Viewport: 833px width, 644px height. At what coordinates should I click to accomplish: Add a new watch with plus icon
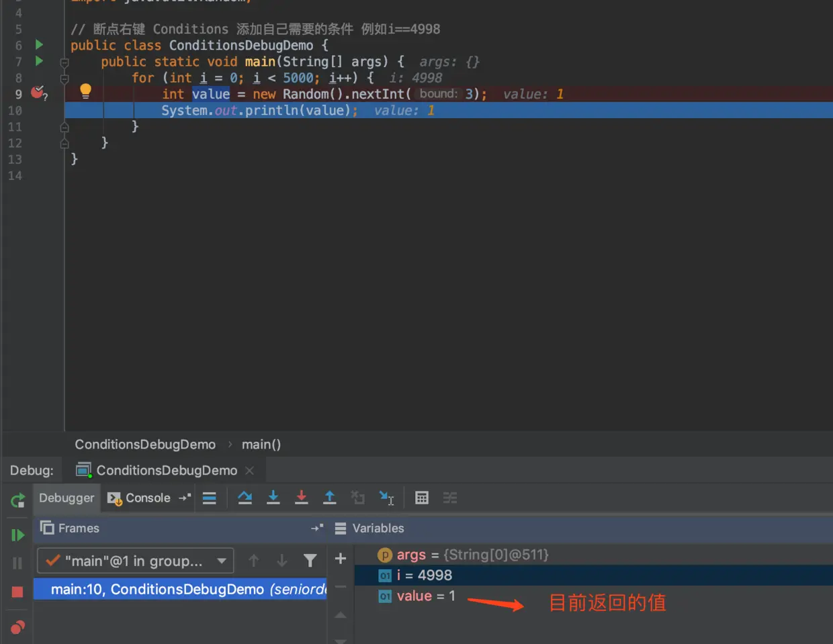341,558
